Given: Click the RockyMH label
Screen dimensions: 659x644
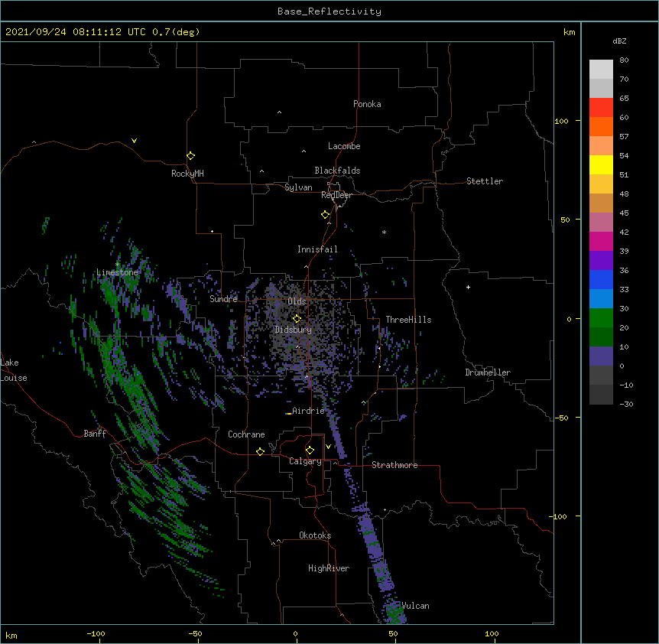Looking at the screenshot, I should coord(187,174).
